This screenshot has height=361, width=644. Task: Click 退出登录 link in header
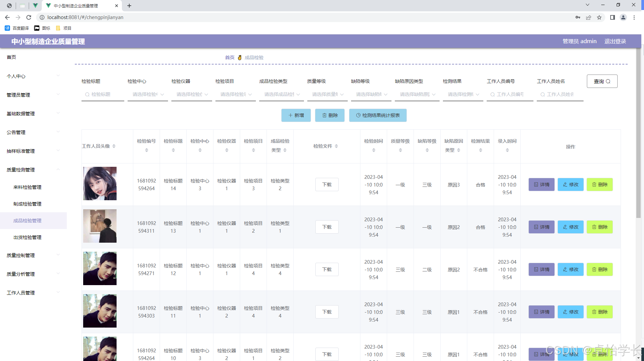coord(615,41)
